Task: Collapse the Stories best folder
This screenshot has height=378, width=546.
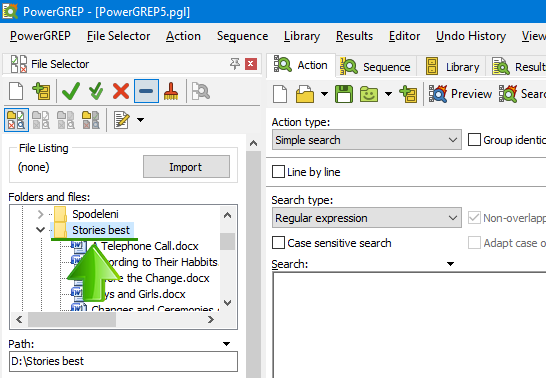Action: point(40,230)
